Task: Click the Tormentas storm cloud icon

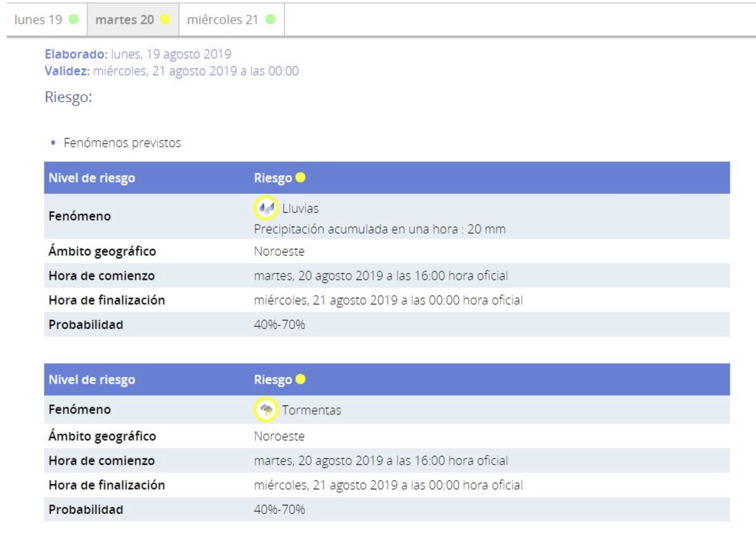Action: [x=266, y=410]
